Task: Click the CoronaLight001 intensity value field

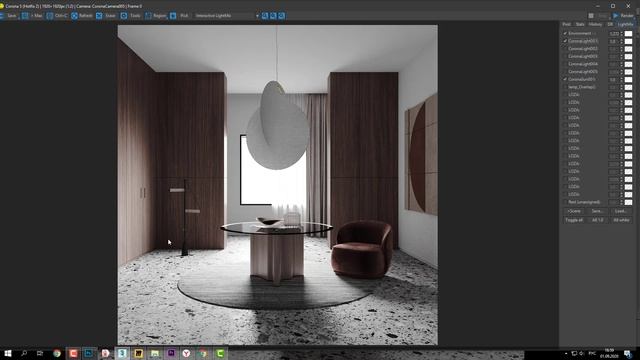Action: click(614, 41)
